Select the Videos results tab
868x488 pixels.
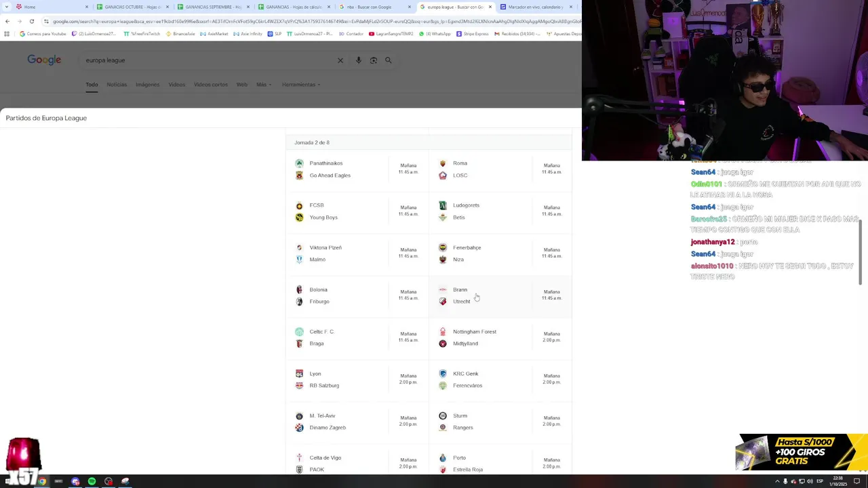[x=176, y=85]
